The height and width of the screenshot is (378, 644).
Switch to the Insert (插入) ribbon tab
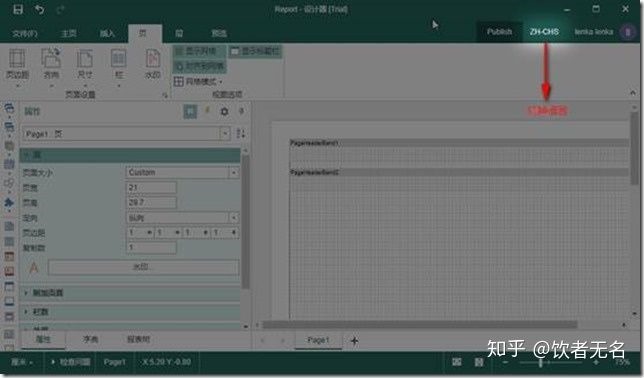point(108,33)
